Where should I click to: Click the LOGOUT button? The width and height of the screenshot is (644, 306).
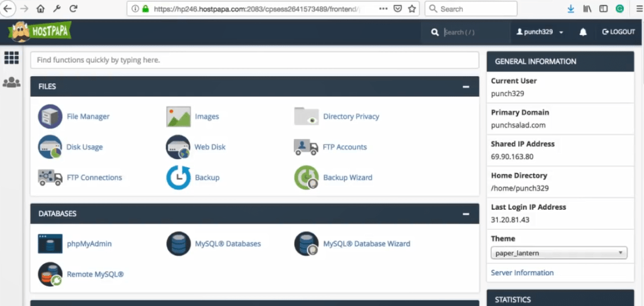(x=619, y=32)
